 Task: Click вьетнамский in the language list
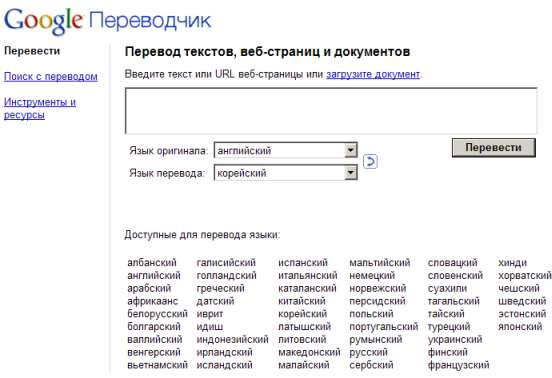(x=157, y=365)
